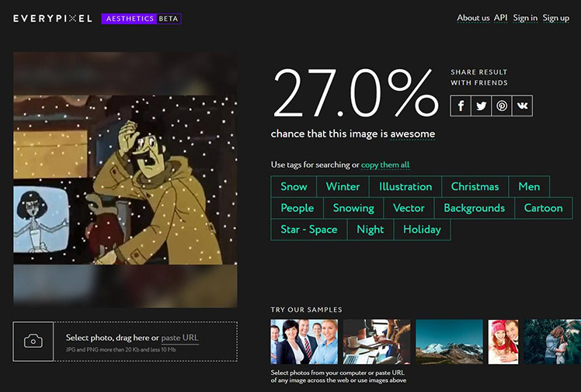Select the Snow tag
The height and width of the screenshot is (392, 581).
click(x=294, y=186)
